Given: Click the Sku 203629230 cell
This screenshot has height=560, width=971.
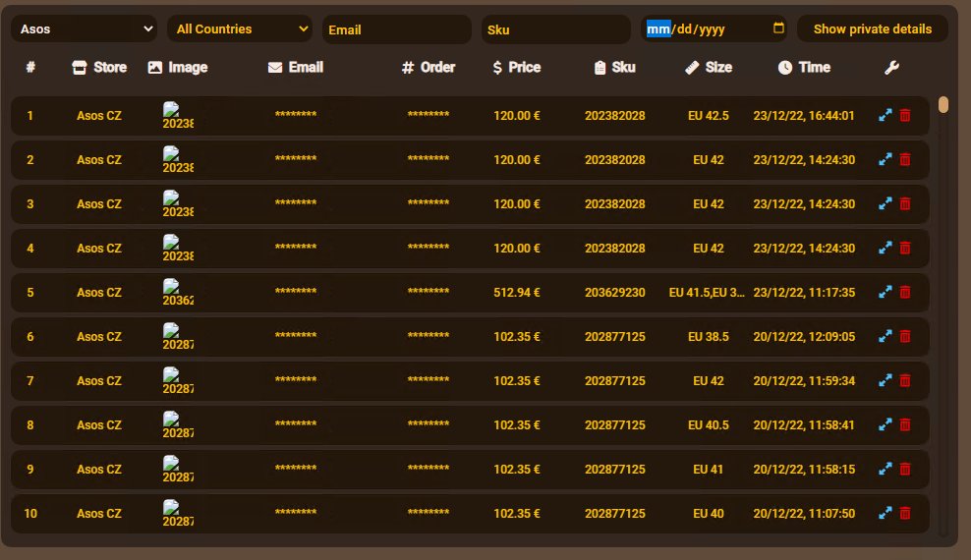Looking at the screenshot, I should coord(615,292).
